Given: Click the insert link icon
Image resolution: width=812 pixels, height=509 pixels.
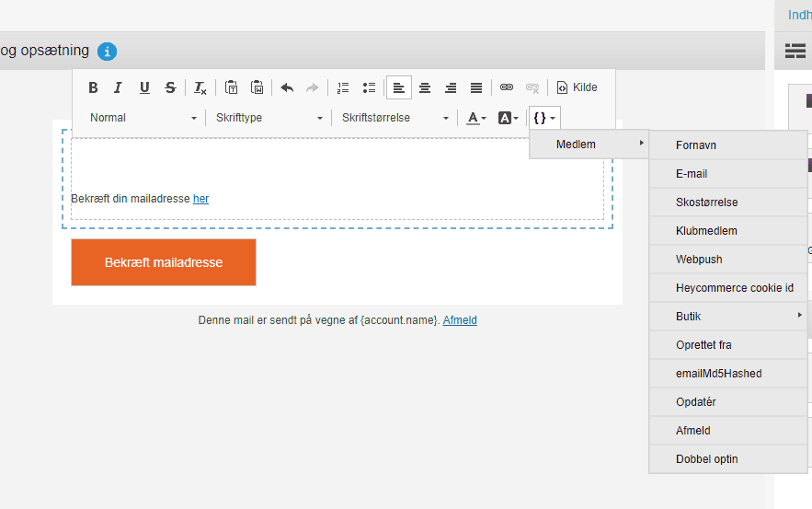Looking at the screenshot, I should [507, 88].
